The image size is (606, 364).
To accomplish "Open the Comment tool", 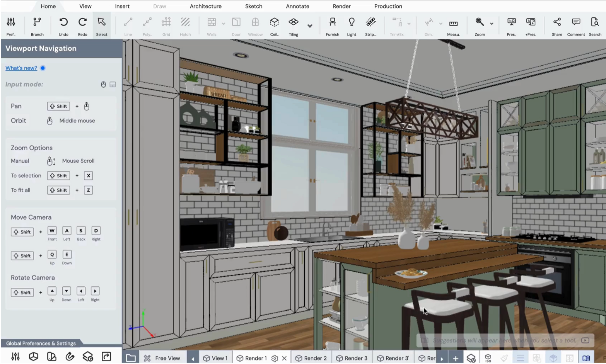I will [575, 26].
